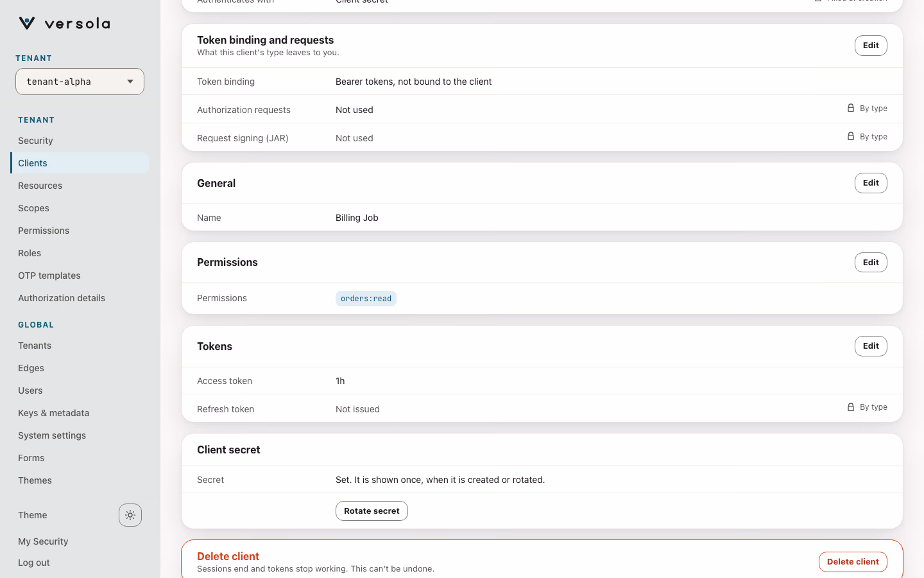Open the tenant-alpha tenant dropdown
This screenshot has height=578, width=924.
click(80, 82)
